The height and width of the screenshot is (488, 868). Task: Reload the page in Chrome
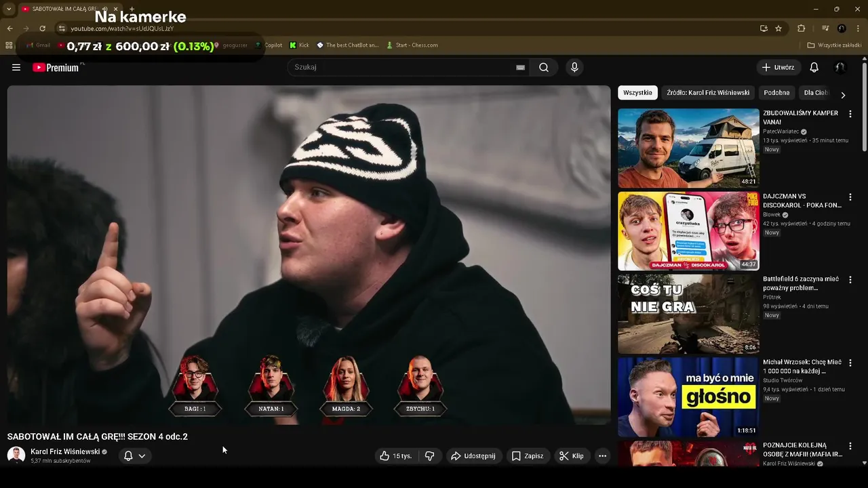[42, 28]
